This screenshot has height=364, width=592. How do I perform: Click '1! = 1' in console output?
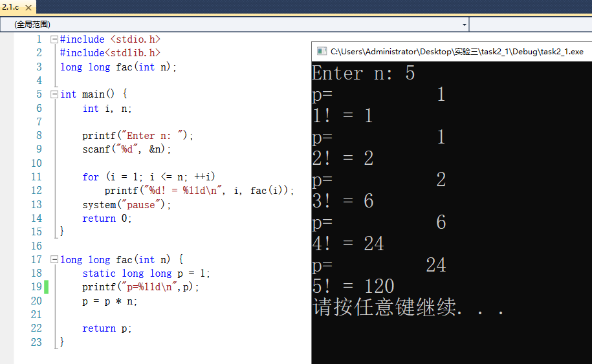tap(342, 116)
